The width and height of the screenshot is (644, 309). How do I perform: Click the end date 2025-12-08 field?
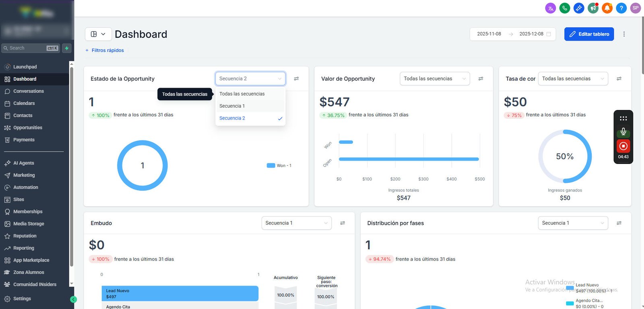pos(531,34)
